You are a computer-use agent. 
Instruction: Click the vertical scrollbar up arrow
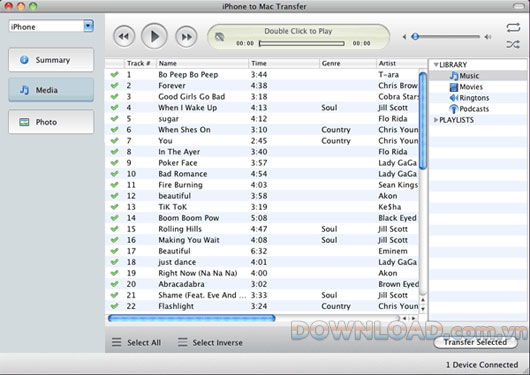point(423,300)
